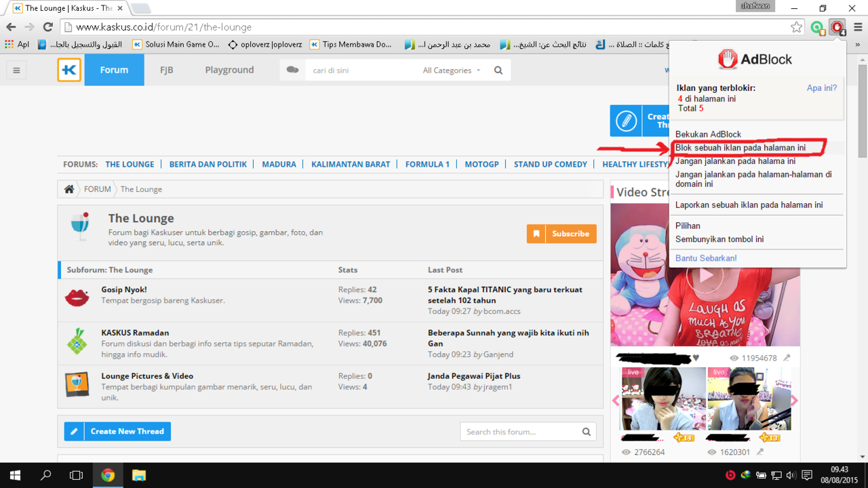
Task: Click the KASKUS Ramadan ketupat icon
Action: [x=77, y=341]
